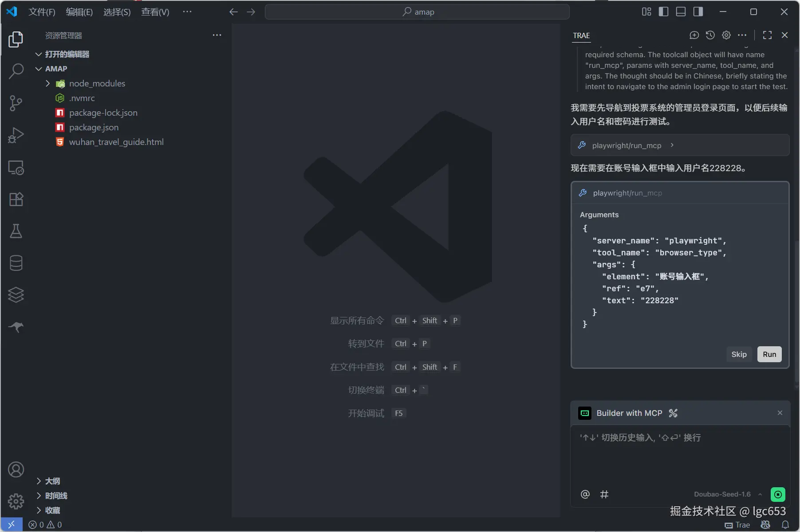Open the Accounts menu
The height and width of the screenshot is (532, 800).
pyautogui.click(x=16, y=469)
